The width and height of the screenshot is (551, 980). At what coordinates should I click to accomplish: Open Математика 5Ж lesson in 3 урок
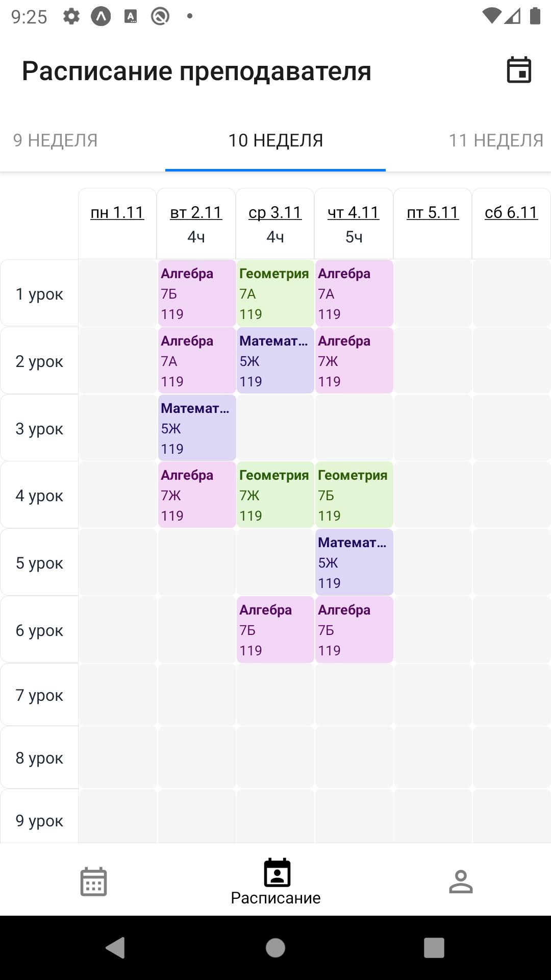pos(197,428)
